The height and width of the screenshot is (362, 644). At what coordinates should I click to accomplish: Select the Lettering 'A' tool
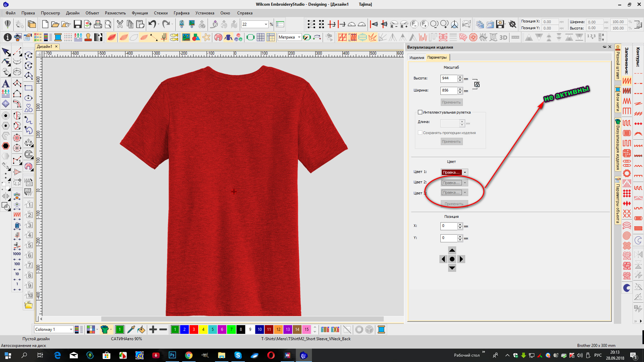[x=6, y=83]
